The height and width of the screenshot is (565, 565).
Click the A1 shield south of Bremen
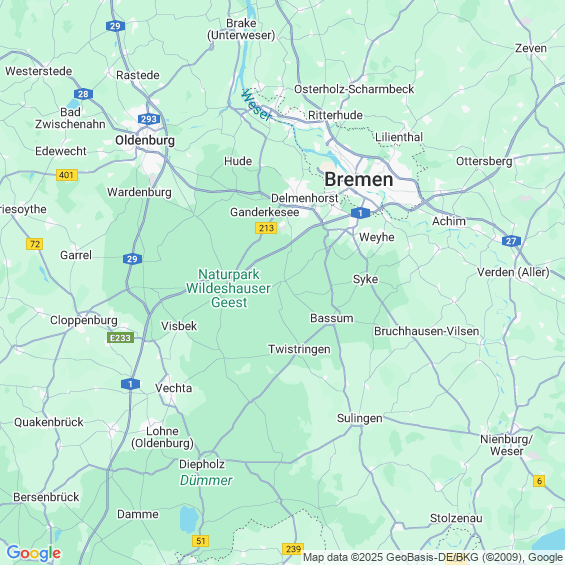pos(360,213)
